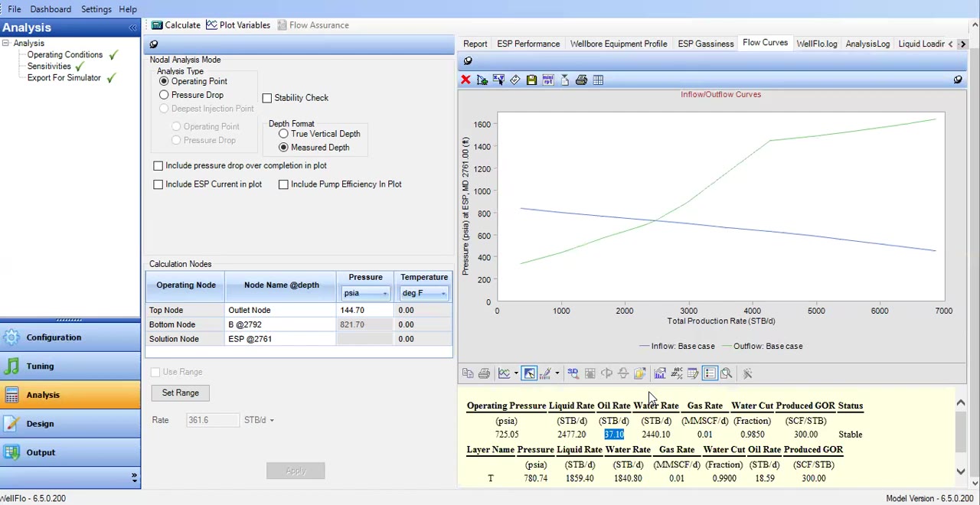Enable the Stability Check checkbox
The image size is (980, 505).
coord(266,97)
